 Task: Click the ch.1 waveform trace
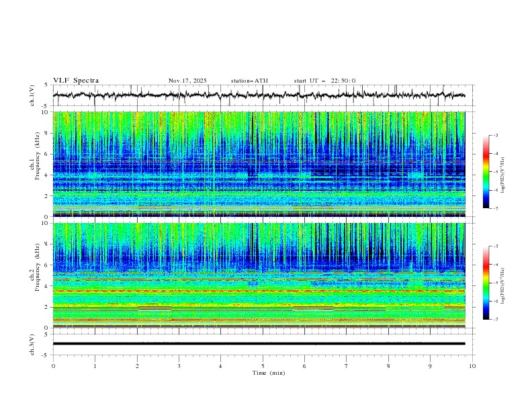pyautogui.click(x=259, y=95)
